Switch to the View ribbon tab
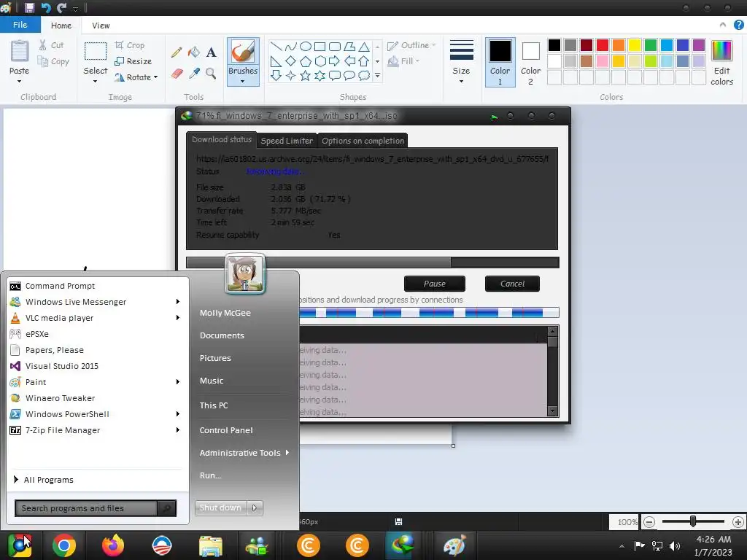Screen dimensions: 747x560 click(x=101, y=26)
